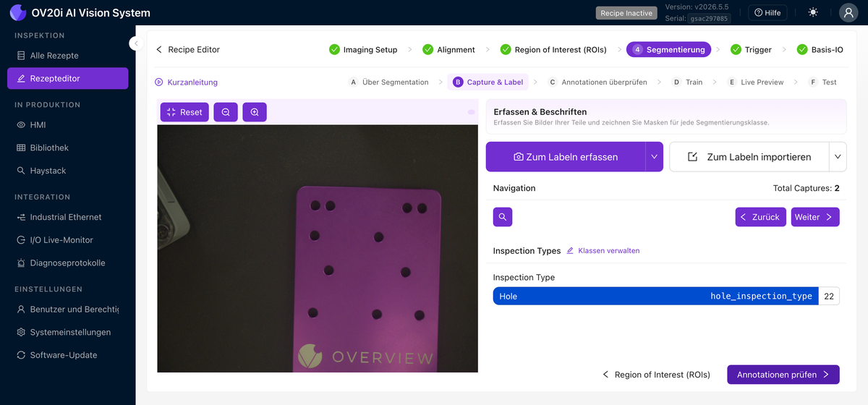
Task: Proceed with Annotationen prüfen button
Action: click(783, 375)
